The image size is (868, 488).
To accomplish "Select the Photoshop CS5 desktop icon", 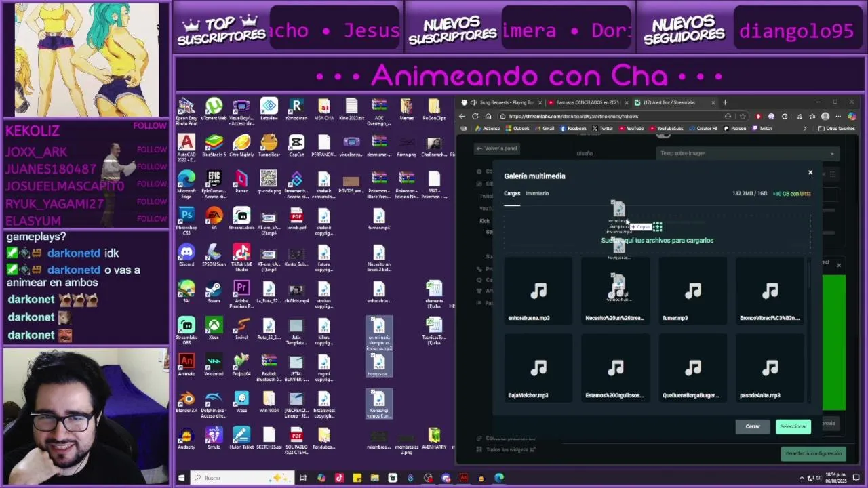I will coord(186,222).
